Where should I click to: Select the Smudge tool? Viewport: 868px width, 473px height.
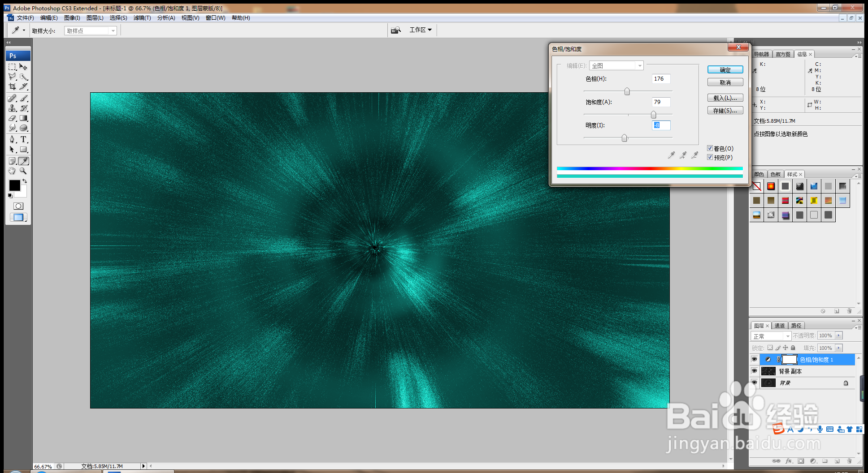coord(12,128)
